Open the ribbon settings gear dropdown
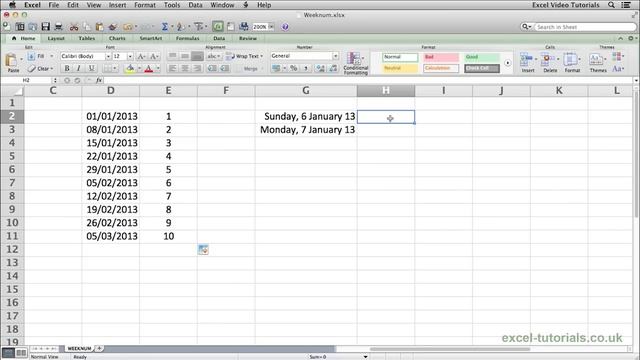The height and width of the screenshot is (360, 640). tap(632, 38)
